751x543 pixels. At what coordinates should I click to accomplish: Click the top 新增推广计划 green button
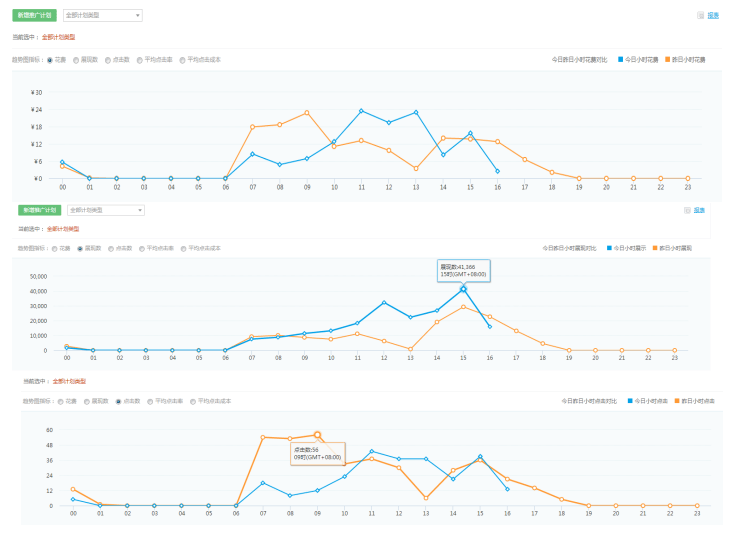[34, 16]
